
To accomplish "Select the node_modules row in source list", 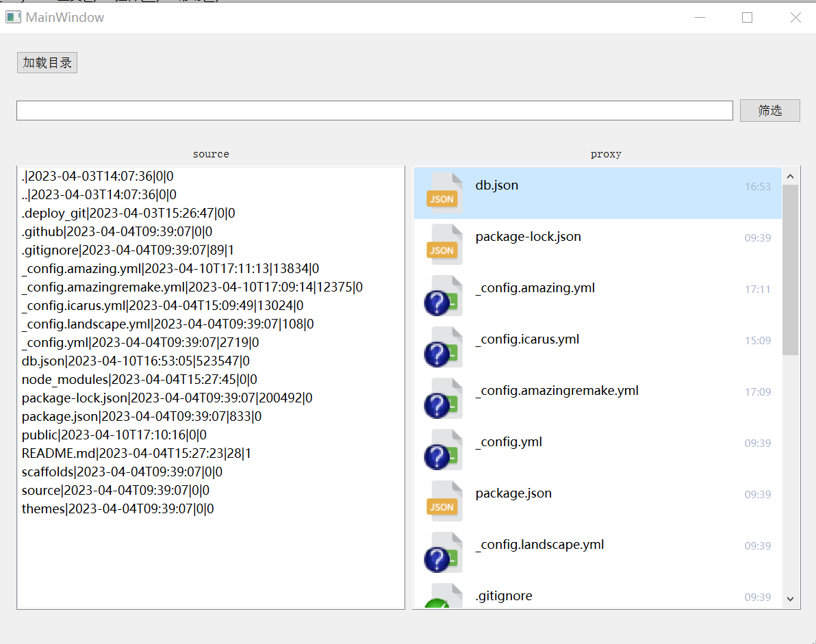I will 211,379.
